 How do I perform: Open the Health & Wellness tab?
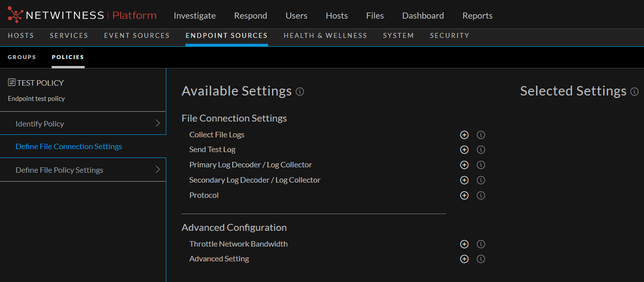pos(325,35)
